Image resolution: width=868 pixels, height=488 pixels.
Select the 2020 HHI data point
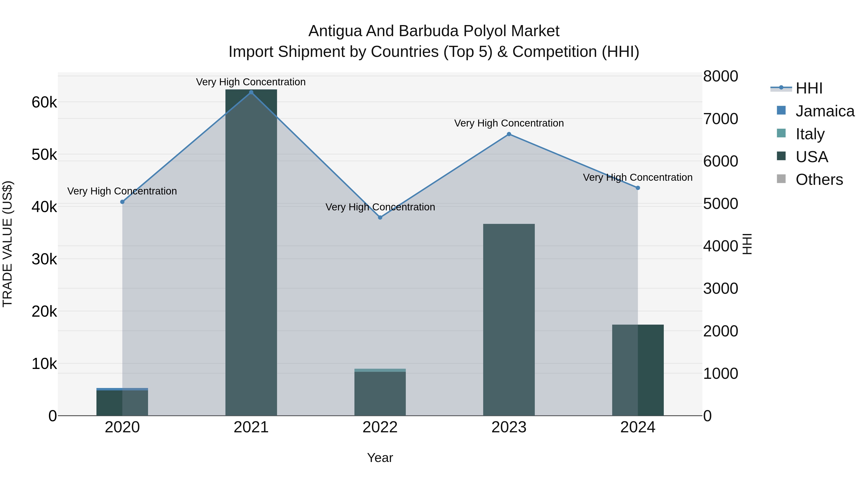[x=122, y=202]
